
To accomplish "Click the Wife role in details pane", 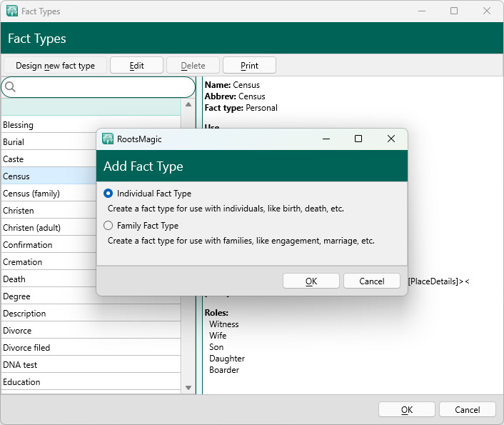I will 218,335.
